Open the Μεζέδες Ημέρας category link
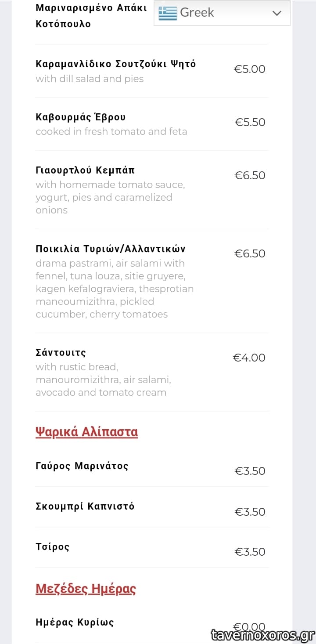The height and width of the screenshot is (644, 316). pos(86,589)
